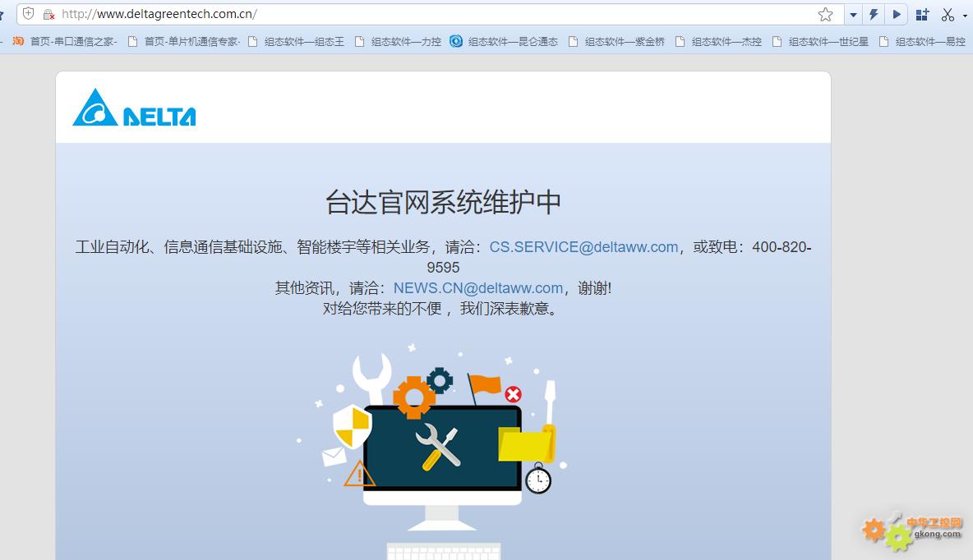The width and height of the screenshot is (973, 560).
Task: Expand the dropdown next to scissors icon
Action: point(965,16)
